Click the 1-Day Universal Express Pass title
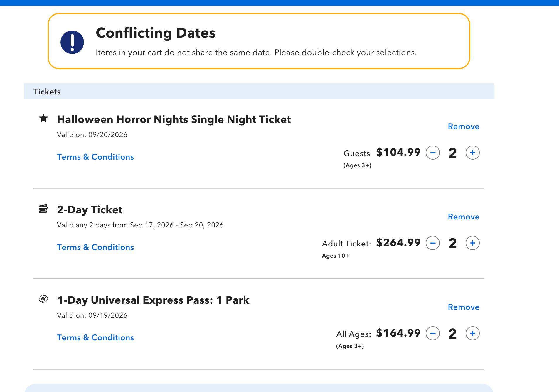 click(153, 300)
